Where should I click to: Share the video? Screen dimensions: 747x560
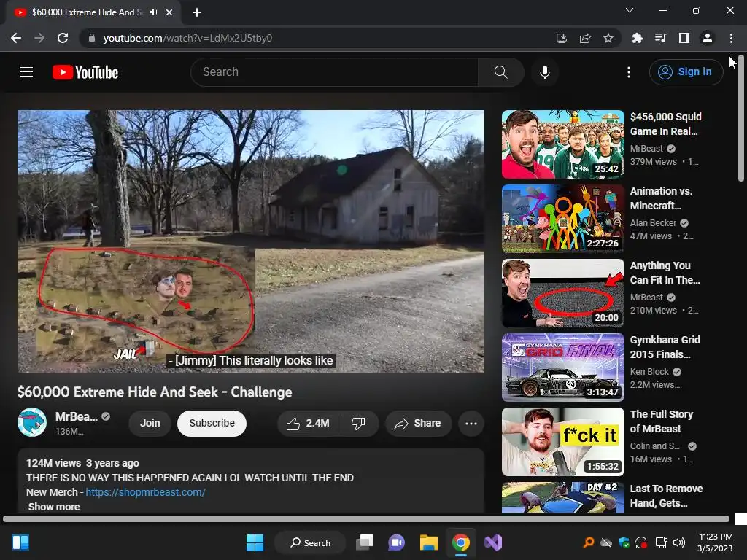click(x=418, y=424)
